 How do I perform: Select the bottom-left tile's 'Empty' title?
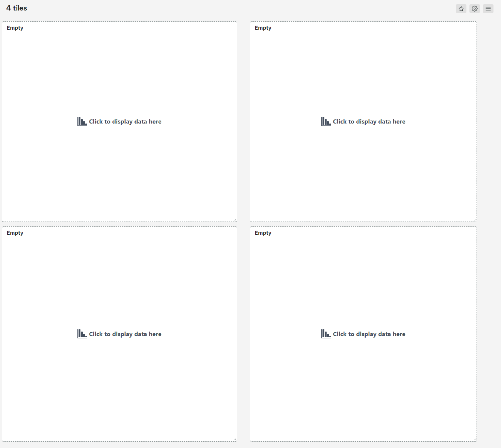point(15,233)
